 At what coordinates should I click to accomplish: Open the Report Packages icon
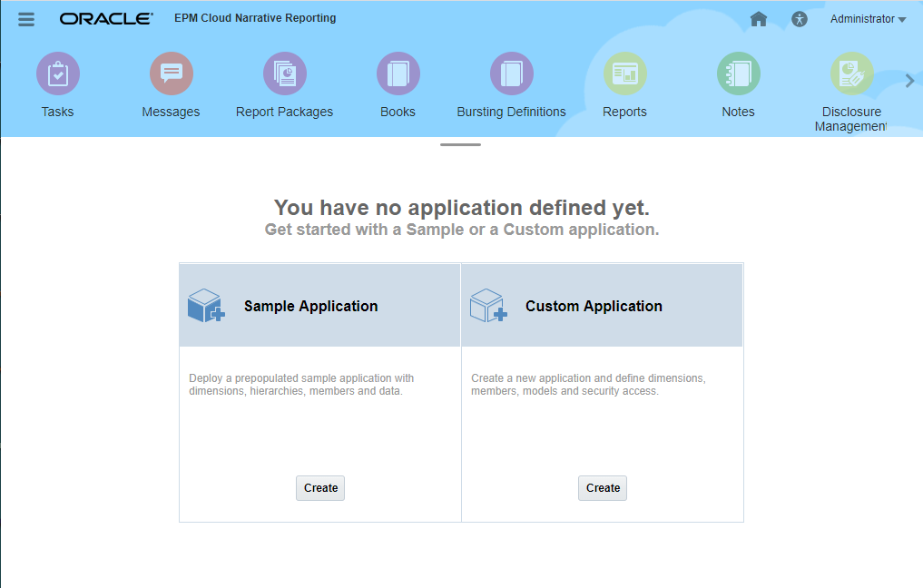285,73
